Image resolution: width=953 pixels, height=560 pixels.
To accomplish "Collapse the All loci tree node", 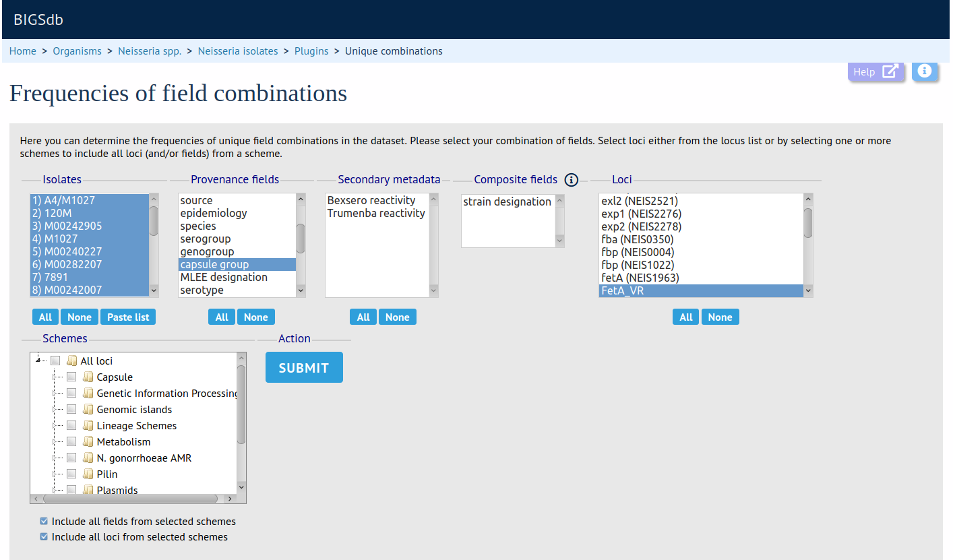I will tap(38, 361).
